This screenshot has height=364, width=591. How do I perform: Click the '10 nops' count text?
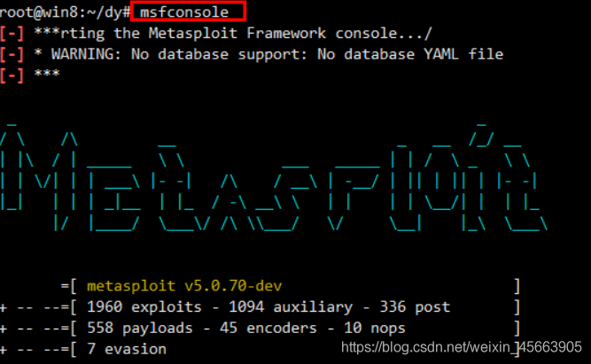tap(375, 329)
